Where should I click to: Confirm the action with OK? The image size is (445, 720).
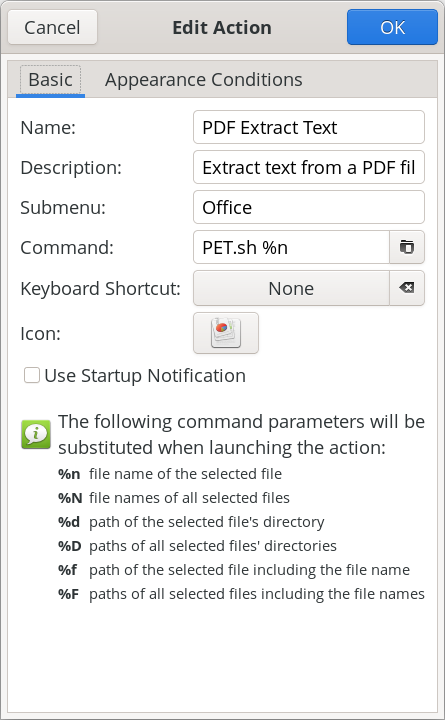click(392, 28)
